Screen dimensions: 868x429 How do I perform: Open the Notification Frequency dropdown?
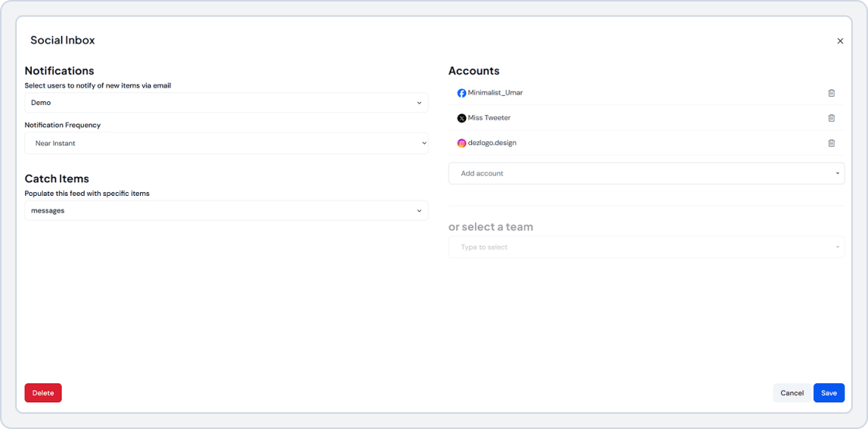[x=226, y=143]
